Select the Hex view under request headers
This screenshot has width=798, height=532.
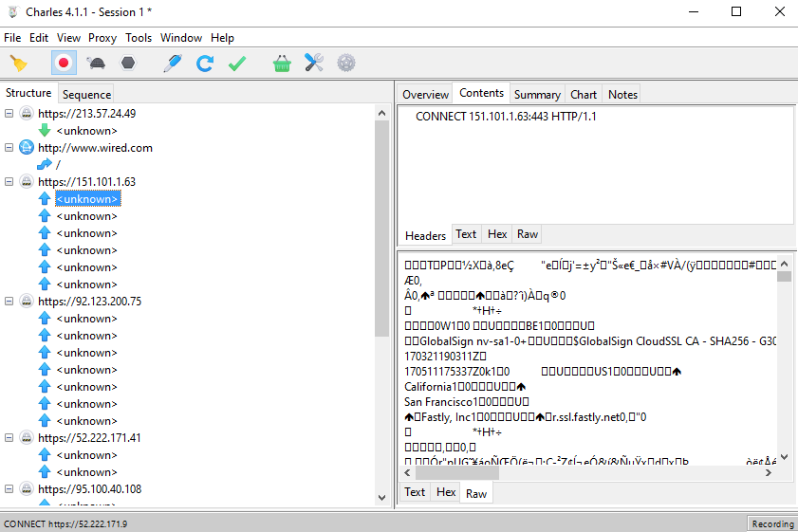click(x=497, y=234)
